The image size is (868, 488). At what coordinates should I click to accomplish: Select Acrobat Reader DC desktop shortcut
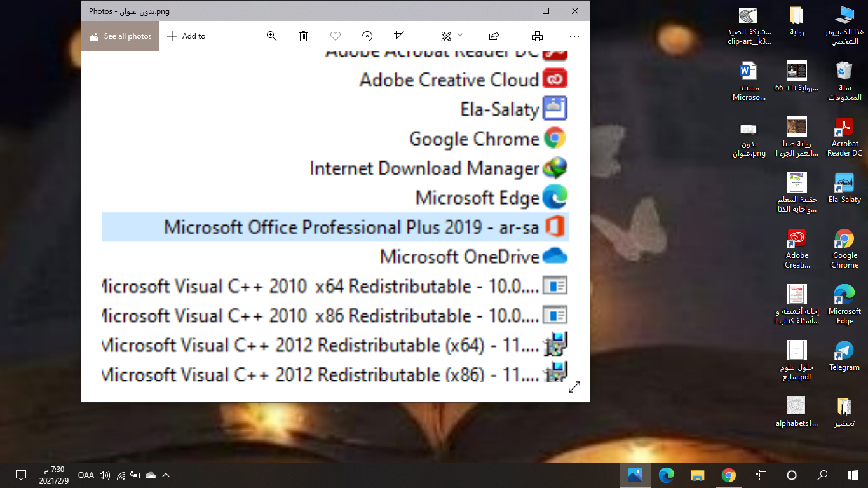pos(844,137)
